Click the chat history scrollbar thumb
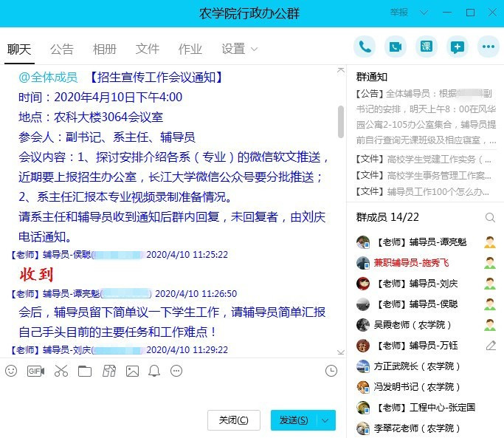The image size is (504, 438). (x=340, y=120)
